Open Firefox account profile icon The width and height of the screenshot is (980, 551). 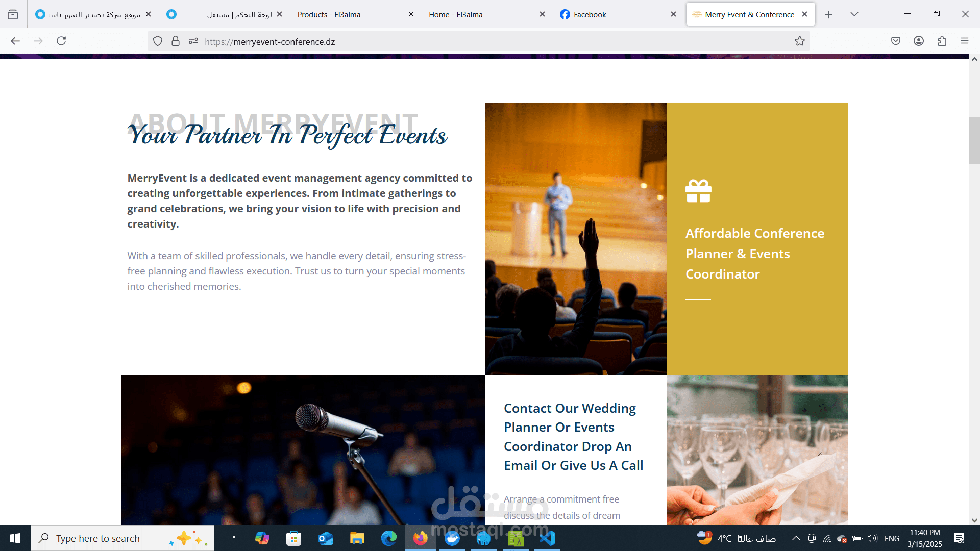919,41
